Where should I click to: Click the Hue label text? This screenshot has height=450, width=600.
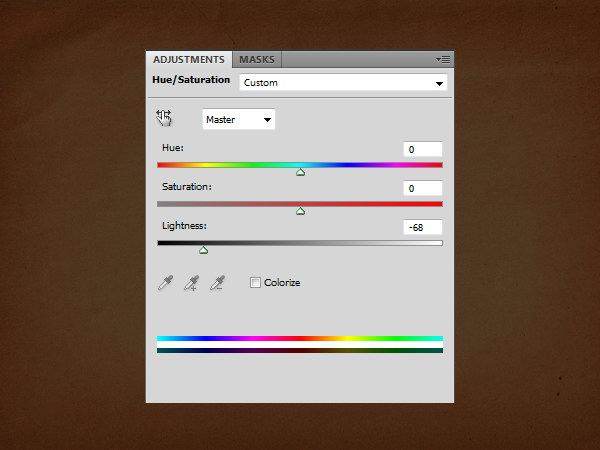(173, 148)
